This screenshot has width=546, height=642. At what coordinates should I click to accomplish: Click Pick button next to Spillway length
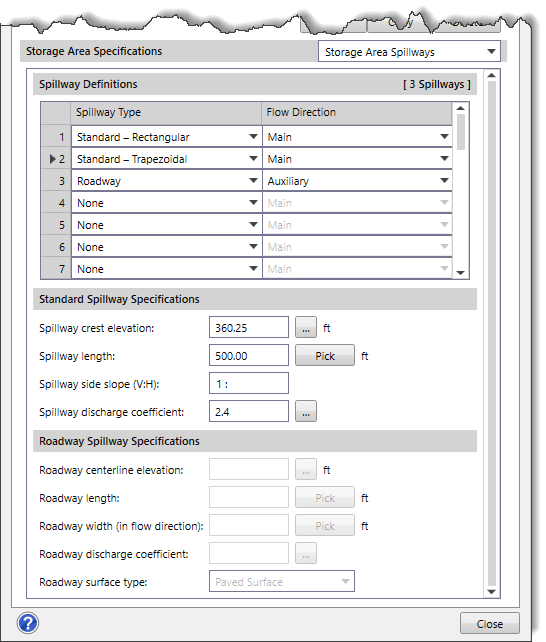tap(325, 355)
